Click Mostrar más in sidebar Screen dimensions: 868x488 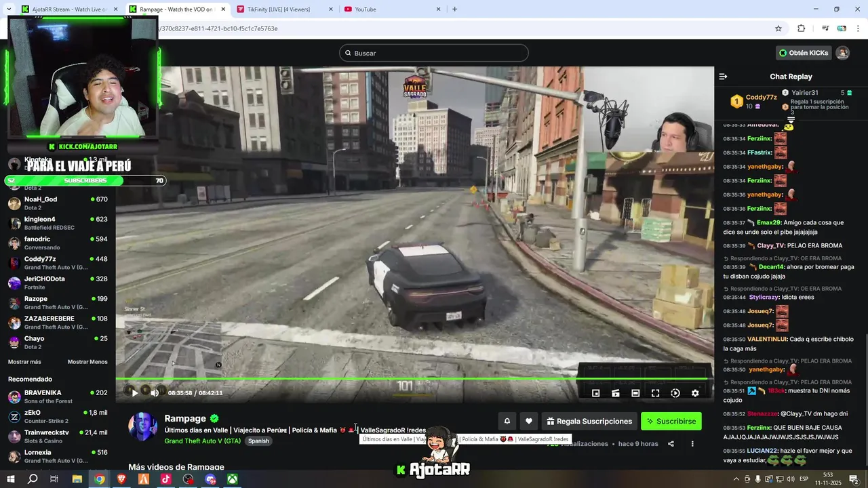[x=24, y=362]
